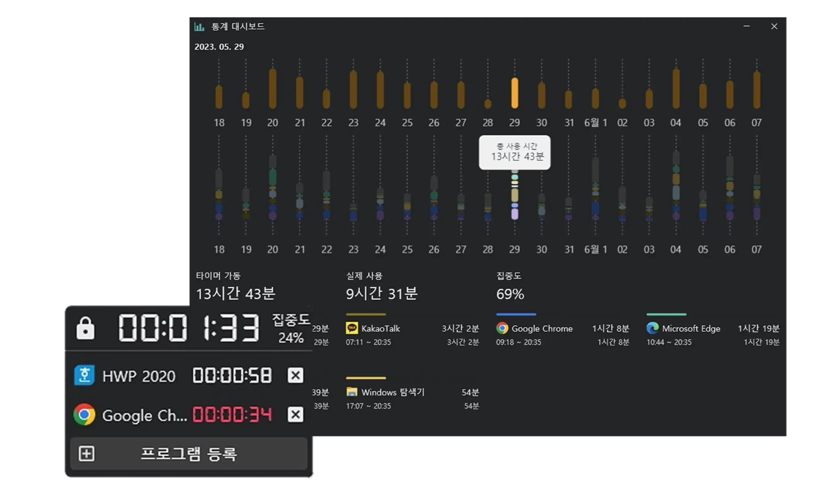The height and width of the screenshot is (504, 820).
Task: Click the Google Chrome usage 1시간 8분
Action: [611, 328]
